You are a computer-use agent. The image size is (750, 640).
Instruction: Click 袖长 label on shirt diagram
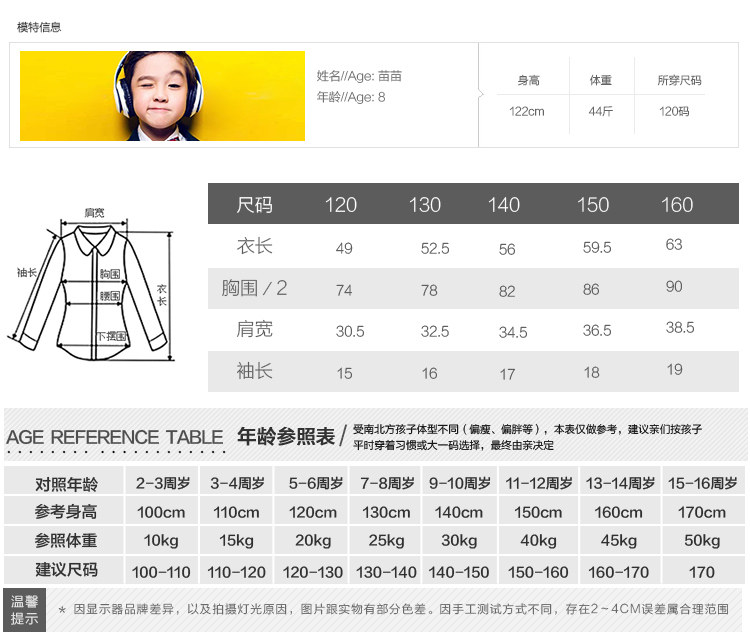27,273
